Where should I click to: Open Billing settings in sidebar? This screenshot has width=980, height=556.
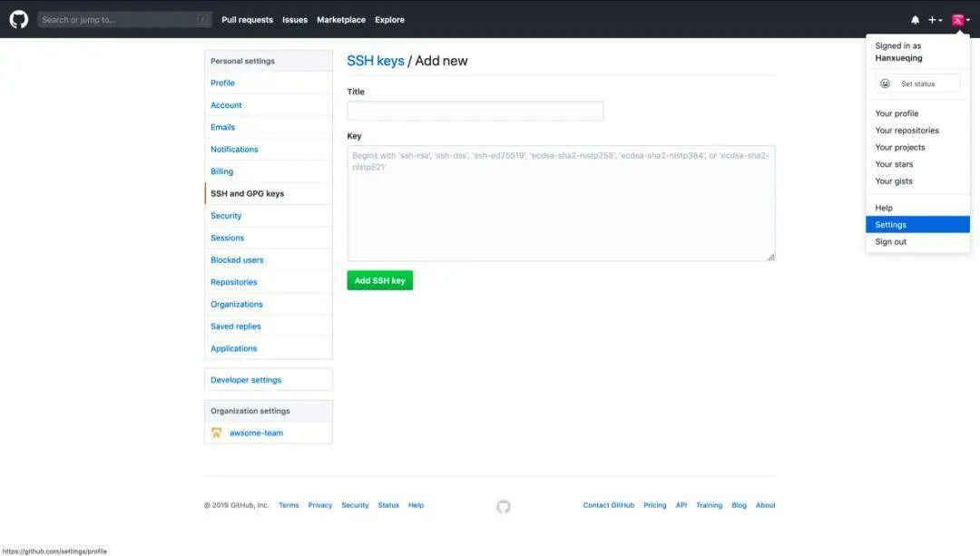click(268, 171)
